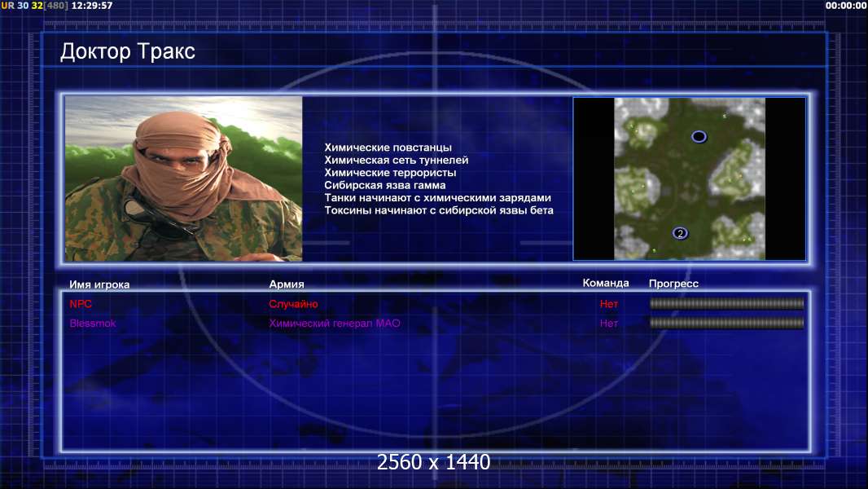Screen dimensions: 868x489
Task: Click "Токсины начинают с сибирской язвы бета" line
Action: pyautogui.click(x=439, y=210)
